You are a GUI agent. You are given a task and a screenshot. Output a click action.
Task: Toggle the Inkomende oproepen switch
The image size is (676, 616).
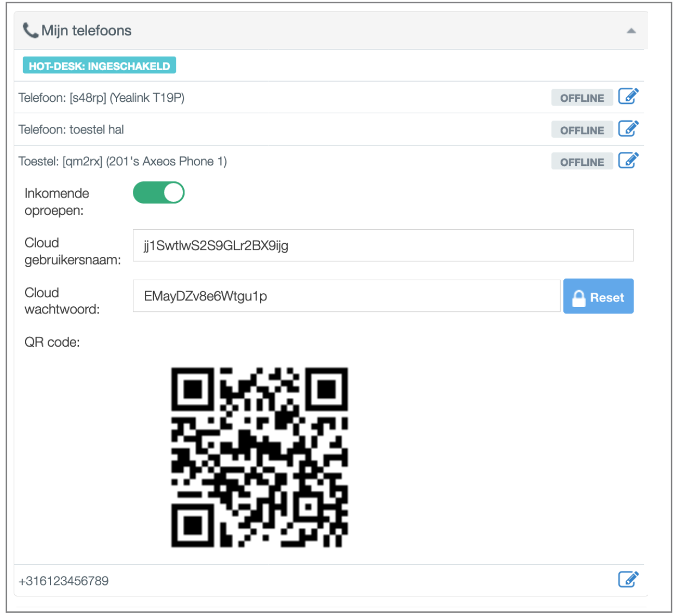(x=158, y=193)
